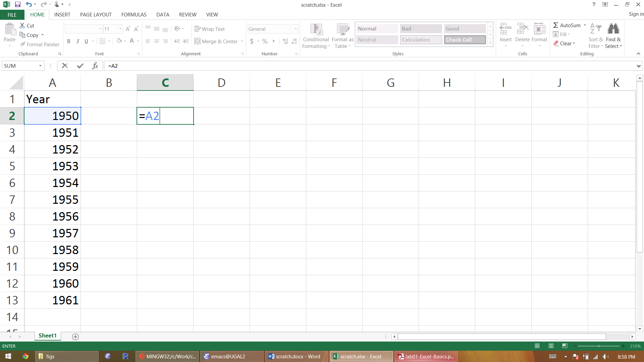
Task: Click the AutoSum sigma icon
Action: 556,25
